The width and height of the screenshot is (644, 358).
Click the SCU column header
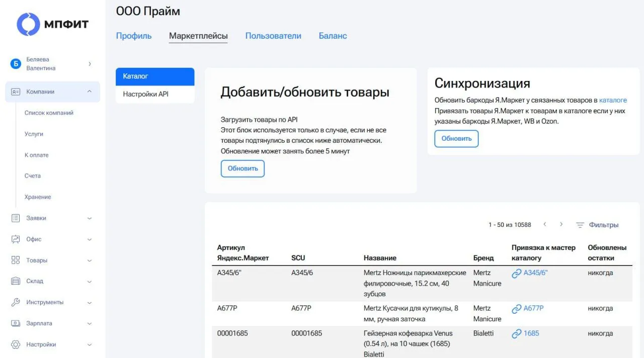298,258
